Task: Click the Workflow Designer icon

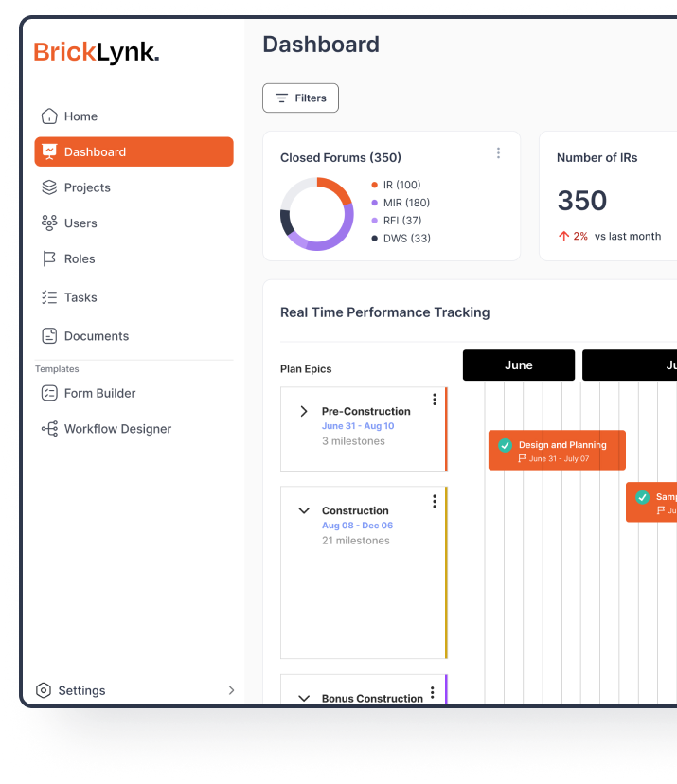Action: (x=49, y=429)
